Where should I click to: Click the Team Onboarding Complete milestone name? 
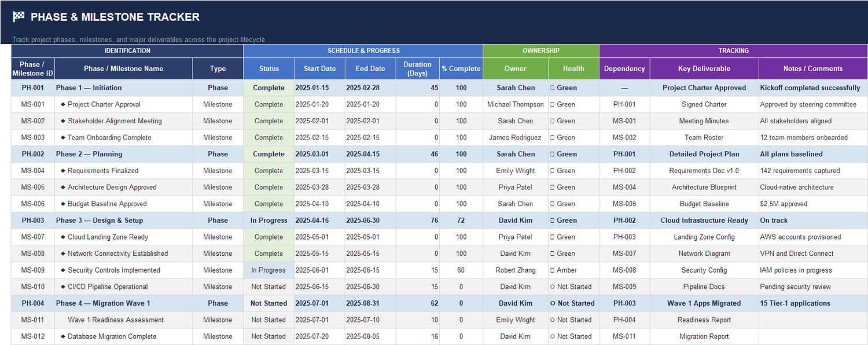[109, 138]
